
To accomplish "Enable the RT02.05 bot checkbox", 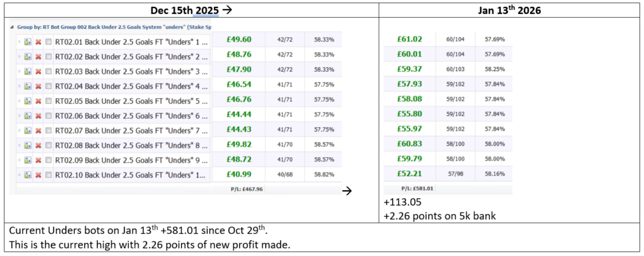I will 48,101.
